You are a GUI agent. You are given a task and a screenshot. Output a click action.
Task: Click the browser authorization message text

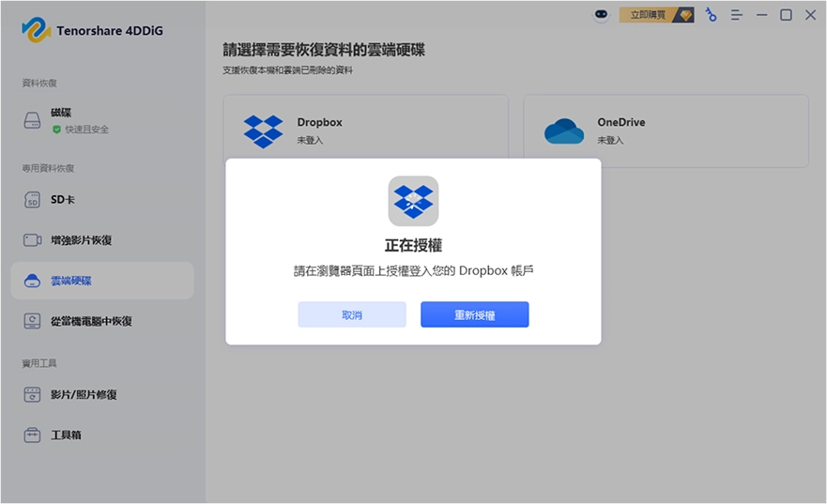pyautogui.click(x=413, y=271)
